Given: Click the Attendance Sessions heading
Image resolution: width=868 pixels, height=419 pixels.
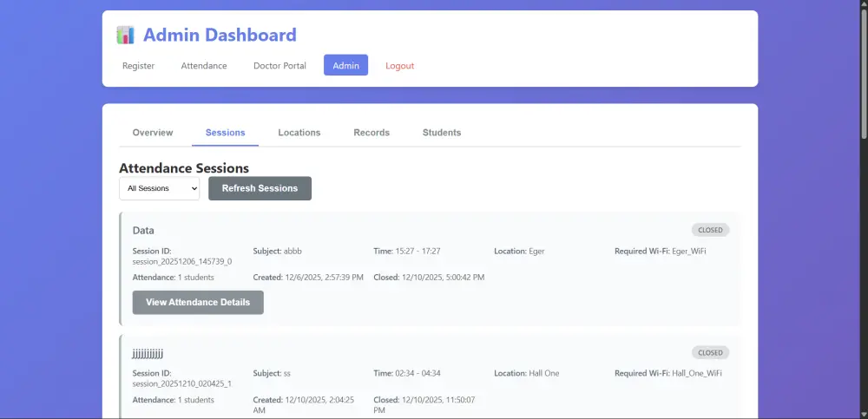Looking at the screenshot, I should point(184,168).
